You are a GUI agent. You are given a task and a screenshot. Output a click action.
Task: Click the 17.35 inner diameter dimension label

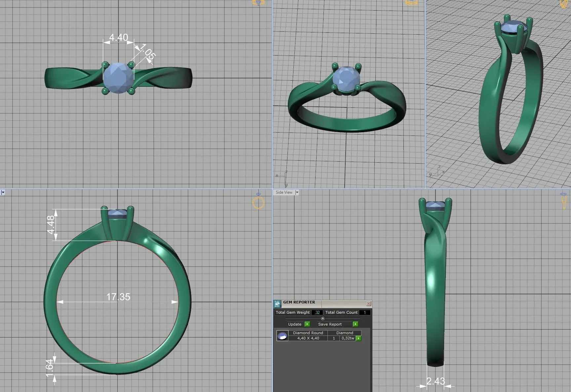118,297
